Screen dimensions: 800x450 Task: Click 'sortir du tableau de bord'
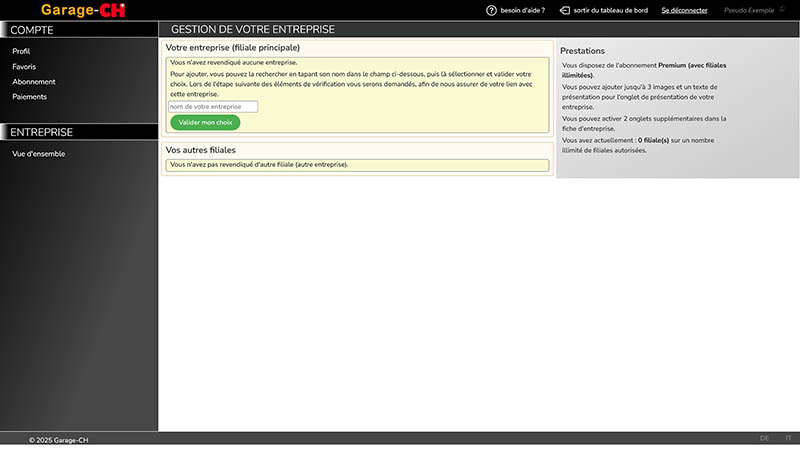[x=610, y=10]
